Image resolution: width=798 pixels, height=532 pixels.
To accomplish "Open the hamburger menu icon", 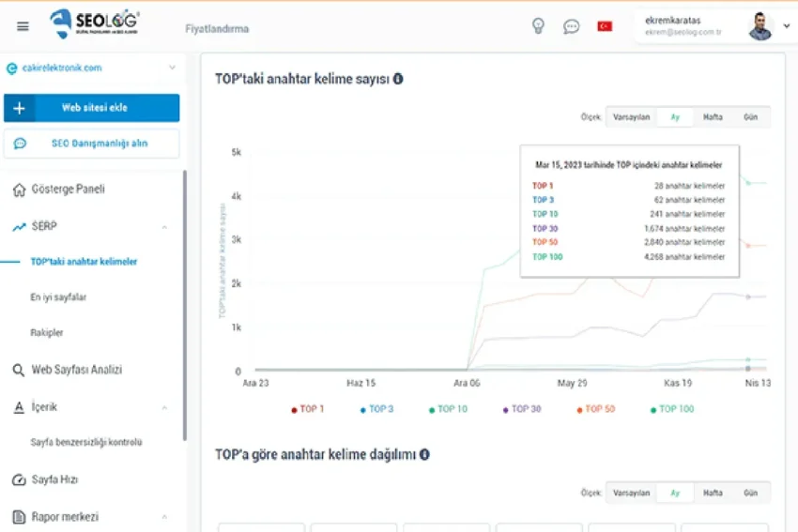I will 23,26.
